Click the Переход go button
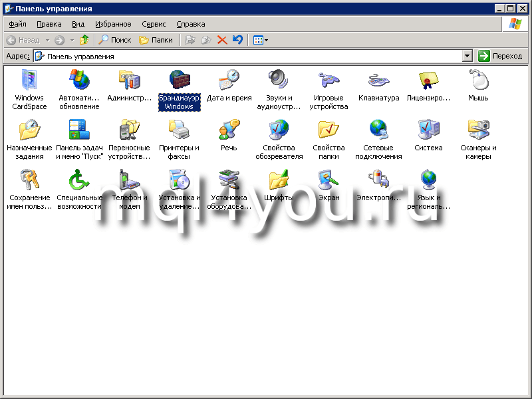 [x=500, y=57]
